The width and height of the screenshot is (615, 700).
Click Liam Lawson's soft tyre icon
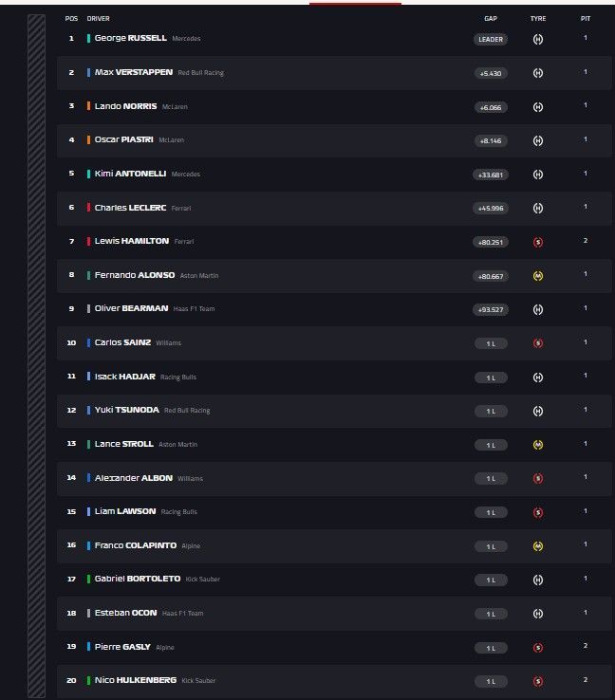[538, 512]
